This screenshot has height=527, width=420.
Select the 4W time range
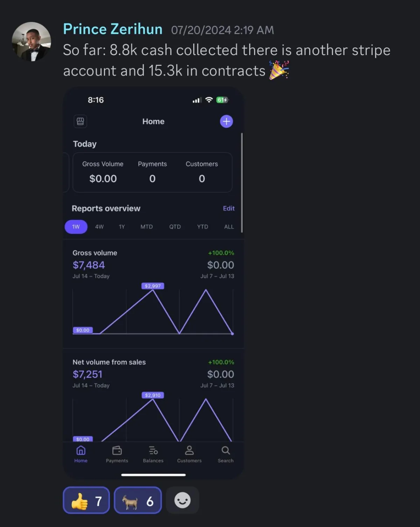[x=99, y=227]
